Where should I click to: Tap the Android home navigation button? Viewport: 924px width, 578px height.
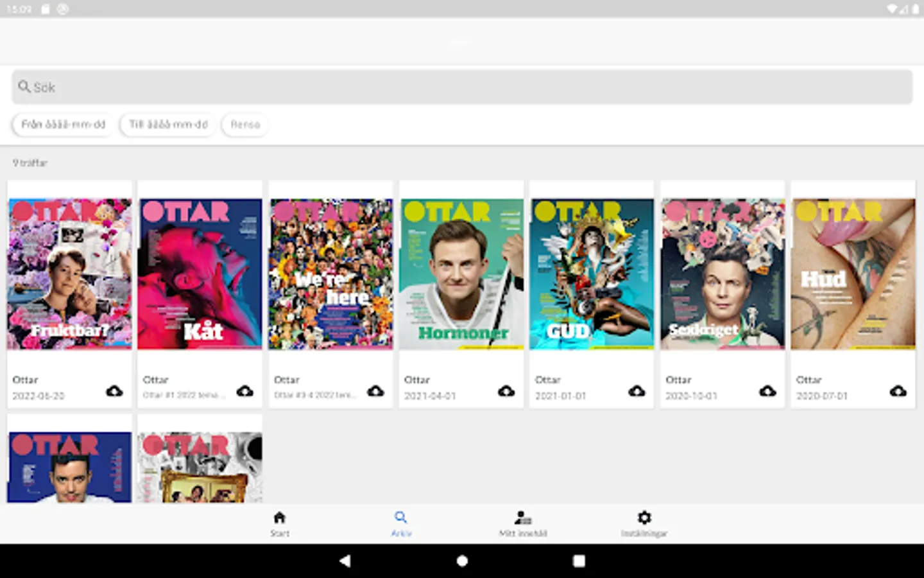click(462, 561)
